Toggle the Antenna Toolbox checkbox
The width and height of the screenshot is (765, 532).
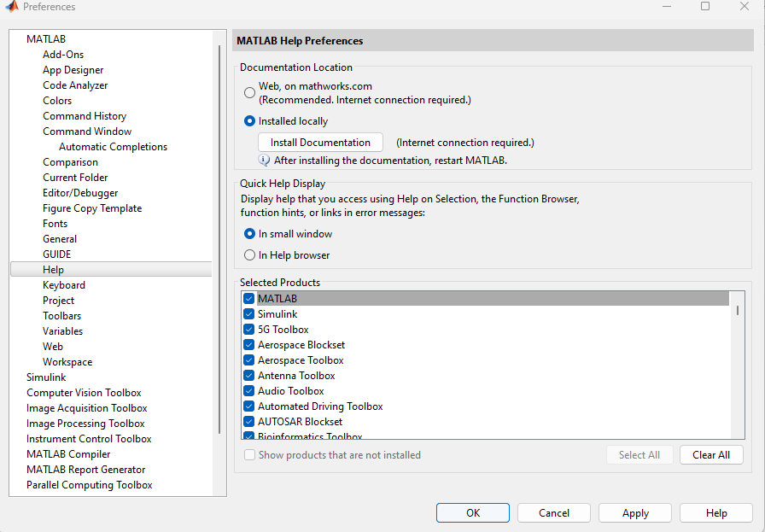click(248, 376)
